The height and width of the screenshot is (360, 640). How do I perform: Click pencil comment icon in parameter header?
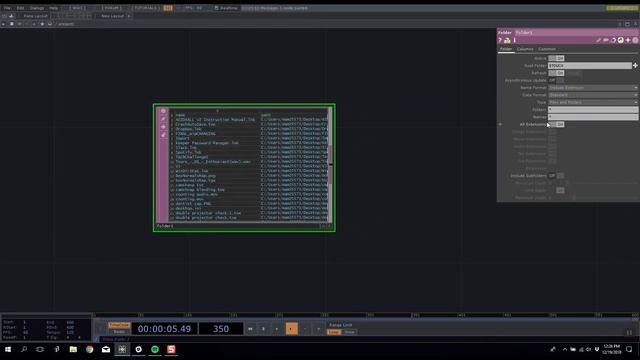(598, 40)
